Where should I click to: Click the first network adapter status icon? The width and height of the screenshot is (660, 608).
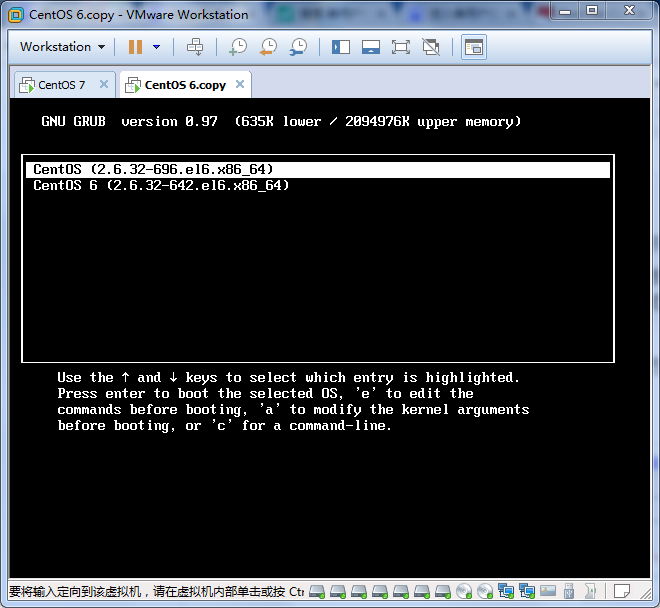pyautogui.click(x=506, y=592)
